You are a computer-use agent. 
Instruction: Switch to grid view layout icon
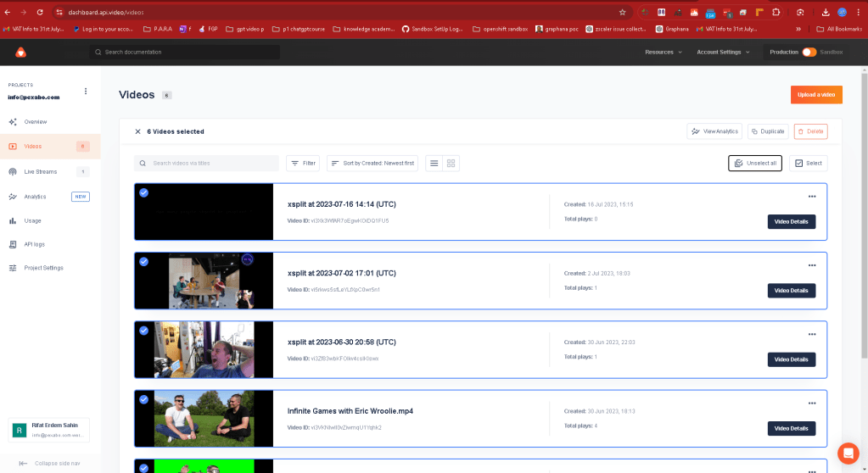(451, 164)
